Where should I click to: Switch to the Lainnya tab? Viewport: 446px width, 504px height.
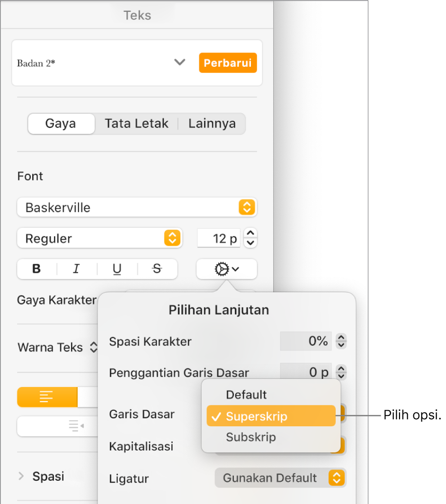(212, 124)
